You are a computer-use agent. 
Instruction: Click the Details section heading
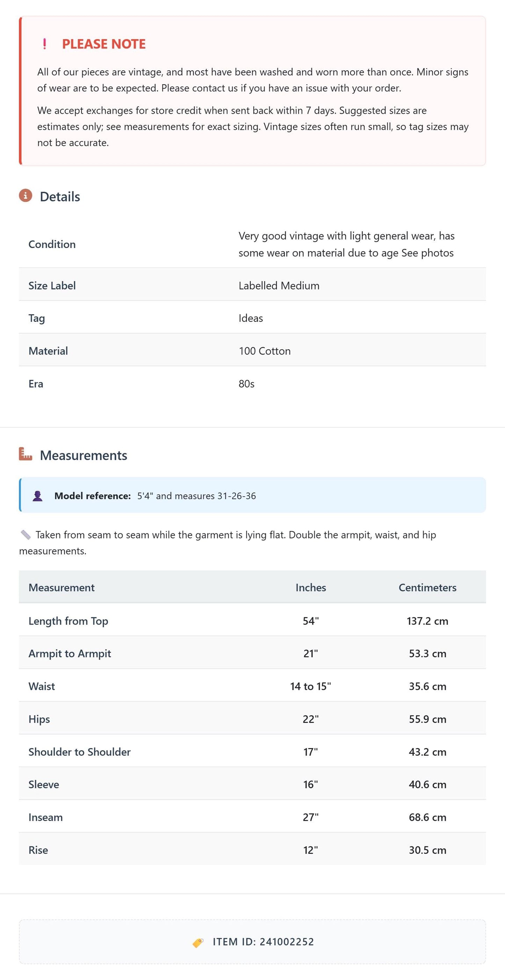click(60, 197)
